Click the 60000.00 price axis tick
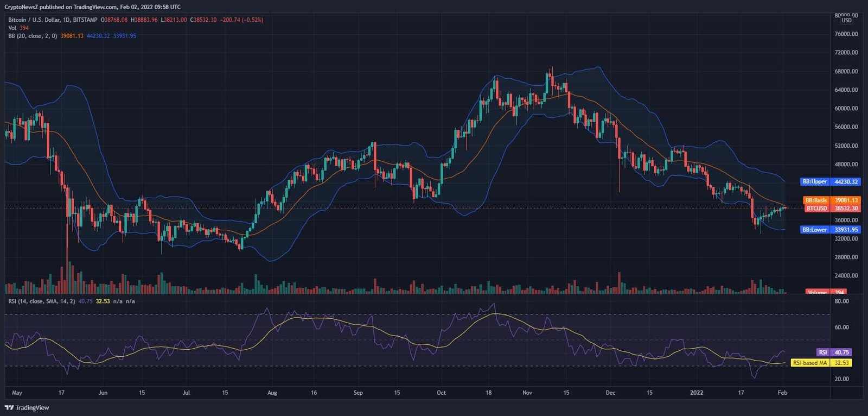The height and width of the screenshot is (416, 868). 846,109
